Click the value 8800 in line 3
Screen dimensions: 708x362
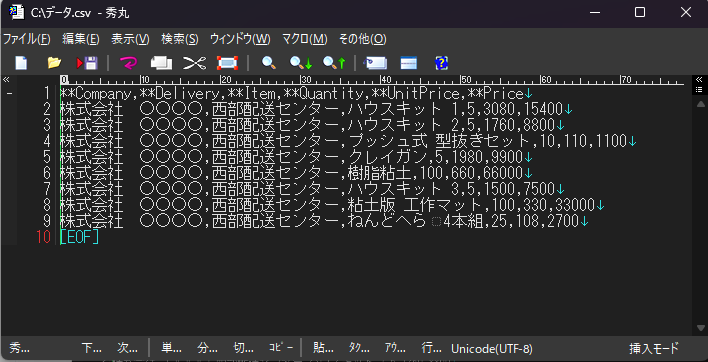pos(539,126)
